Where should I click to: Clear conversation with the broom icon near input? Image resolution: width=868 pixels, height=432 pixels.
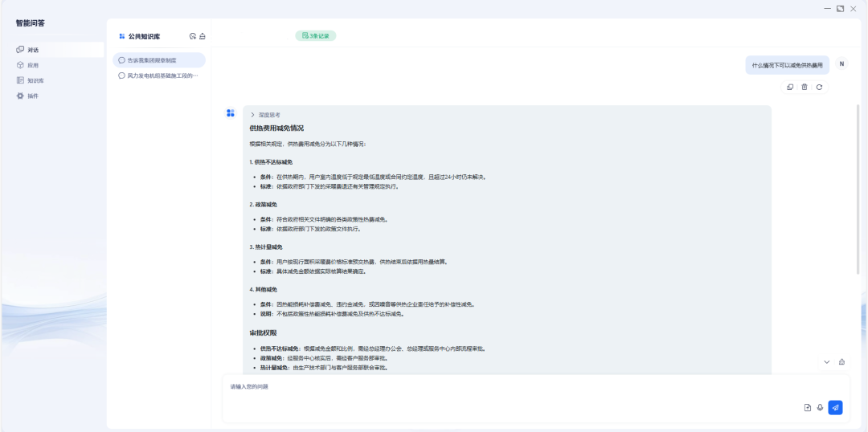pyautogui.click(x=841, y=362)
